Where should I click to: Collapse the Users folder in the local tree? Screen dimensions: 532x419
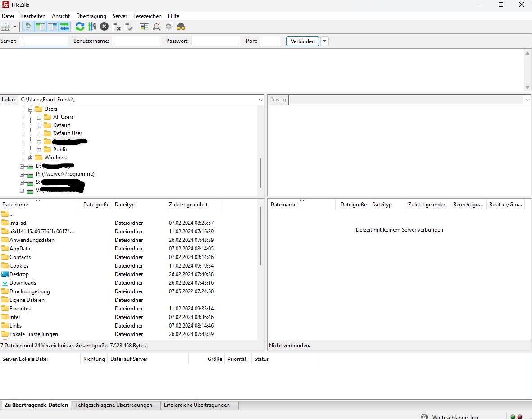(x=30, y=109)
